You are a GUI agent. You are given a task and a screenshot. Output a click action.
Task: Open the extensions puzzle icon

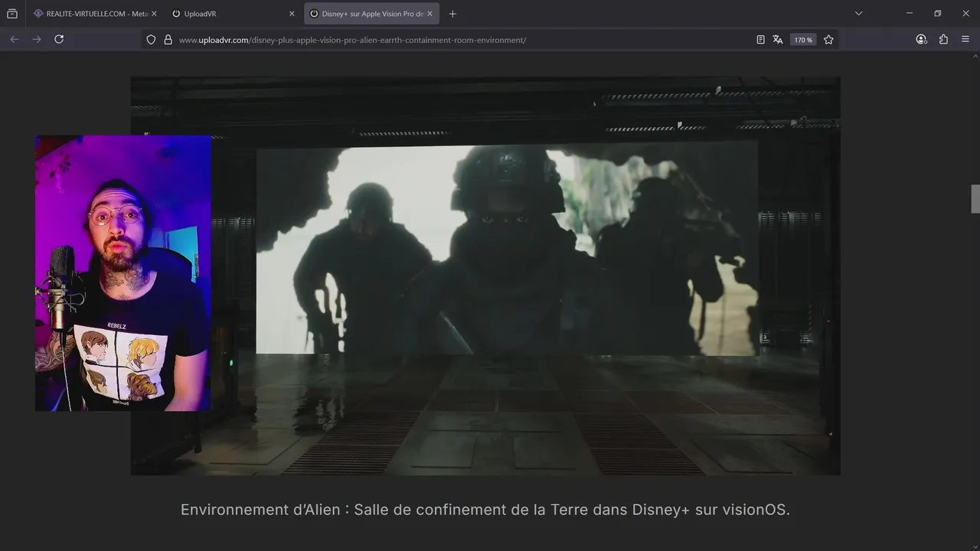coord(943,39)
